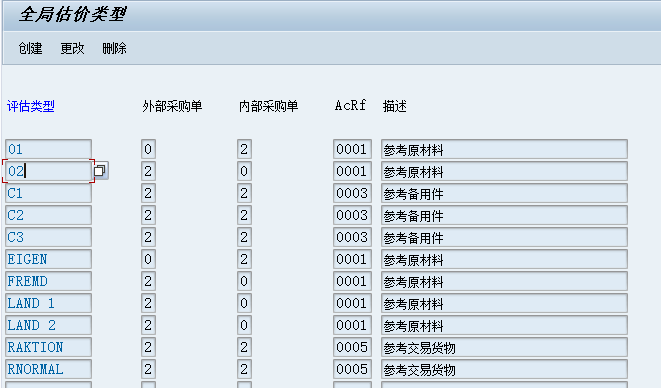
Task: Click description 参考原材料 in row 01
Action: (504, 149)
